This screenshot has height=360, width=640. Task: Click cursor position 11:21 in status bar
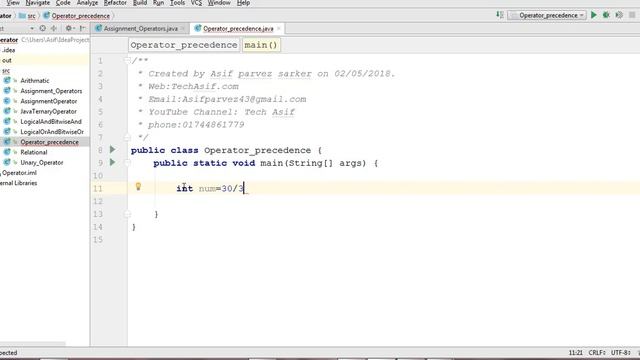[x=576, y=353]
